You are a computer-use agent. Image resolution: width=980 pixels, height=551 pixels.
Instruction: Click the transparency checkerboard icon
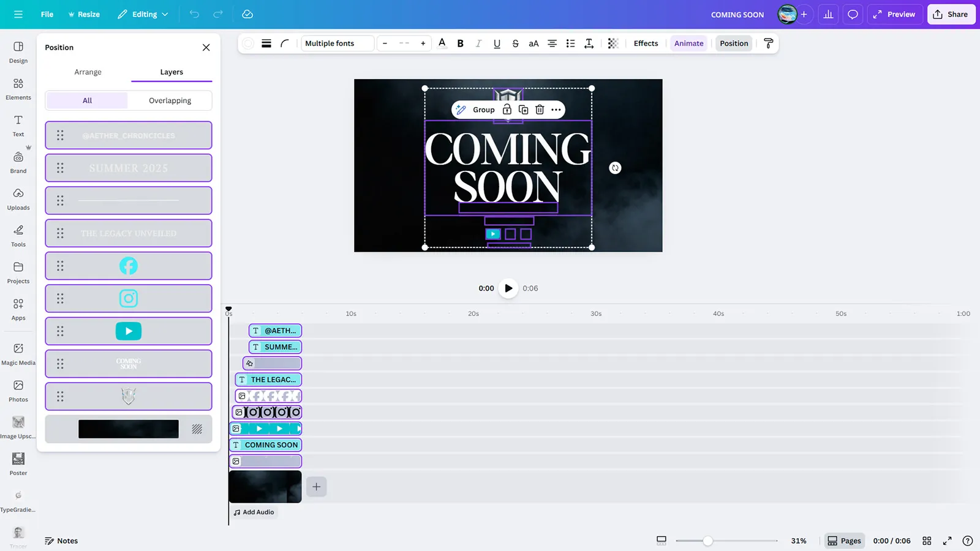point(612,43)
